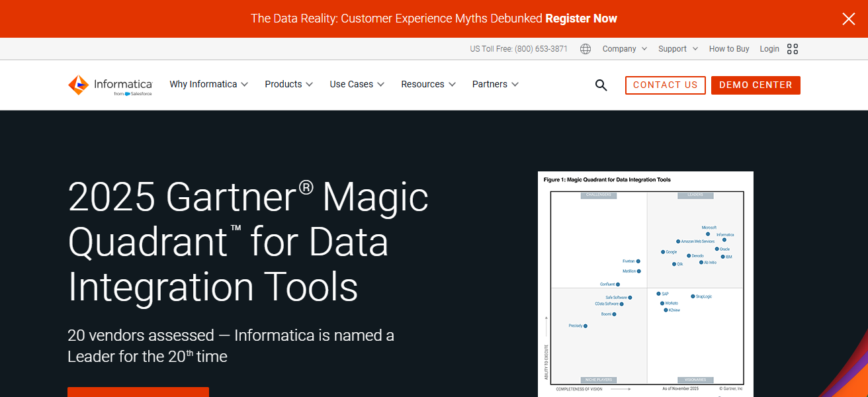Open the search magnifier icon
Screen dimensions: 868x397
(x=601, y=85)
